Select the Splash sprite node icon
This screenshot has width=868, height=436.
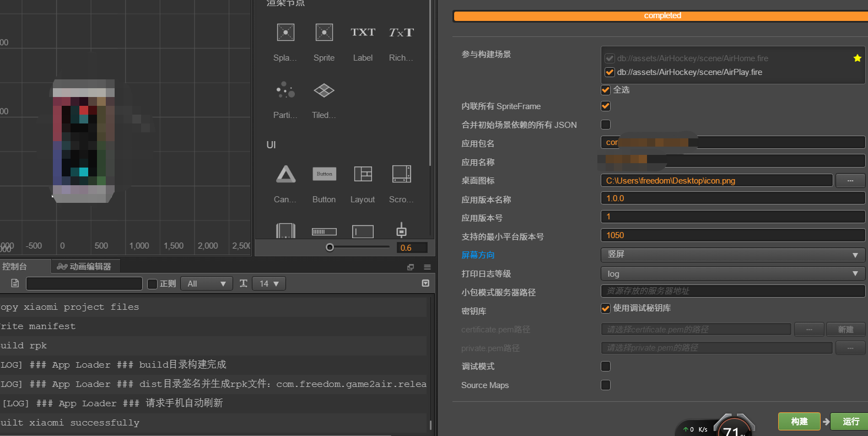coord(285,33)
